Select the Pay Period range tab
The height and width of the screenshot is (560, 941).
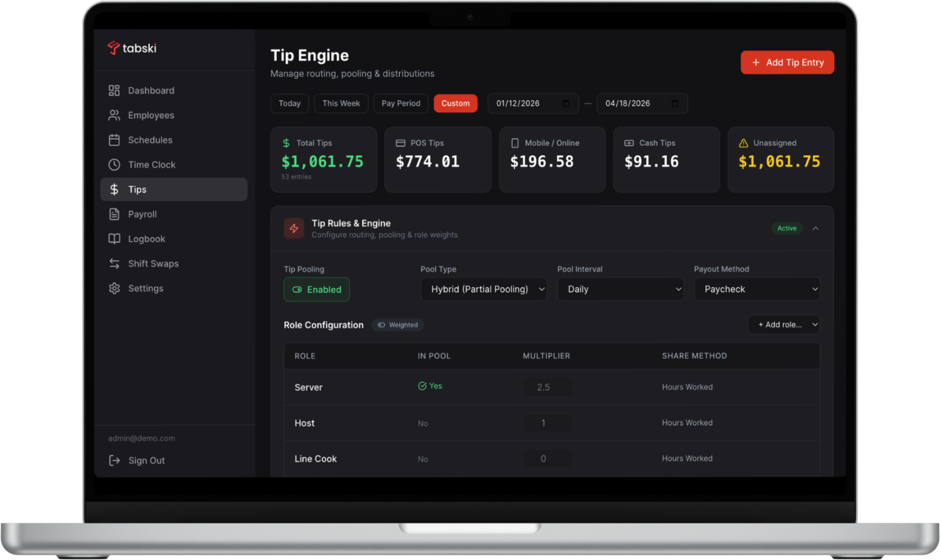401,103
